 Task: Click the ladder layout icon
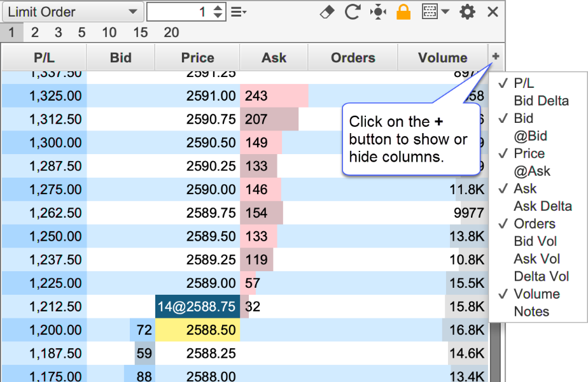(430, 12)
